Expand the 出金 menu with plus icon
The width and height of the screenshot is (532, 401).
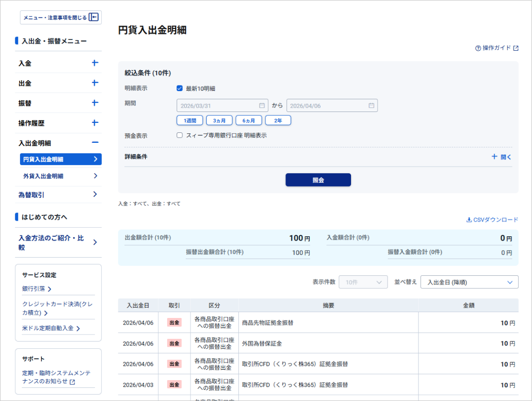pyautogui.click(x=95, y=83)
